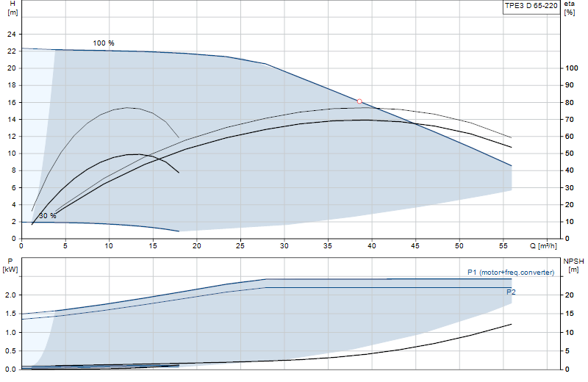
Task: Click the '30 %' speed curve label
Action: pyautogui.click(x=48, y=215)
